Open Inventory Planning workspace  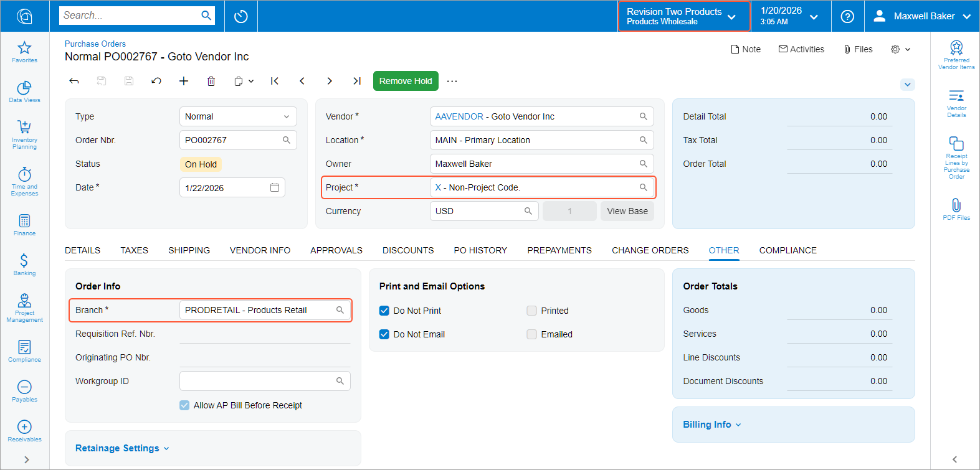click(24, 134)
